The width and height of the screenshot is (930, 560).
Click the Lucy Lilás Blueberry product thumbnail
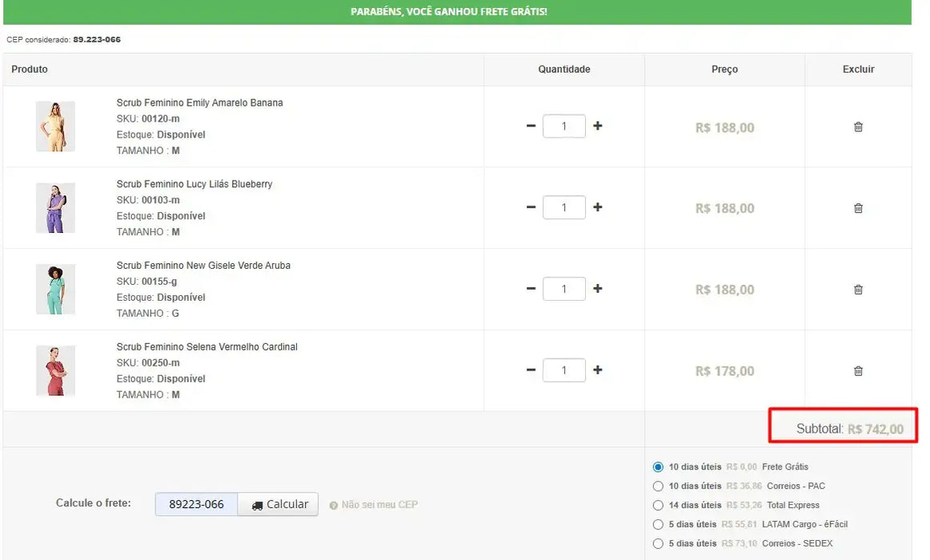[55, 208]
